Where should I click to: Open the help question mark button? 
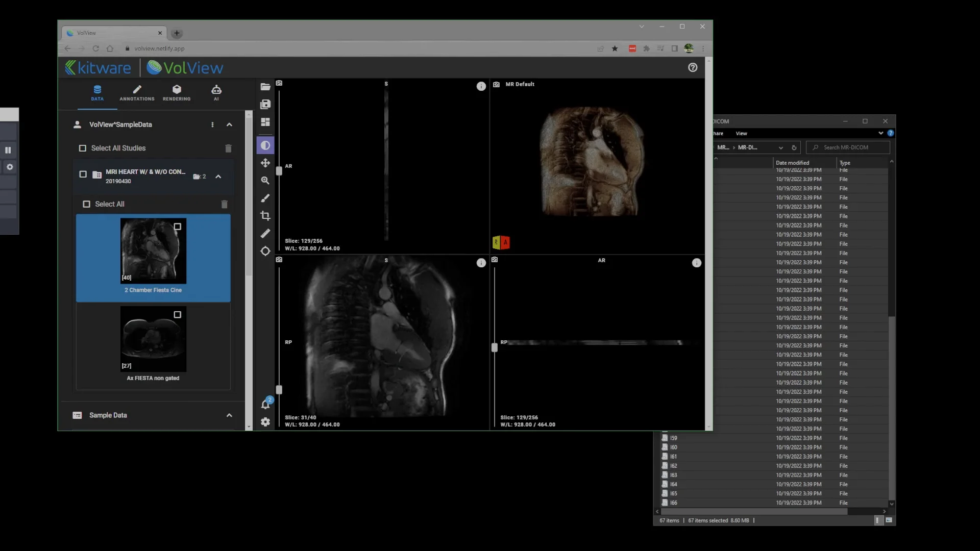[693, 67]
